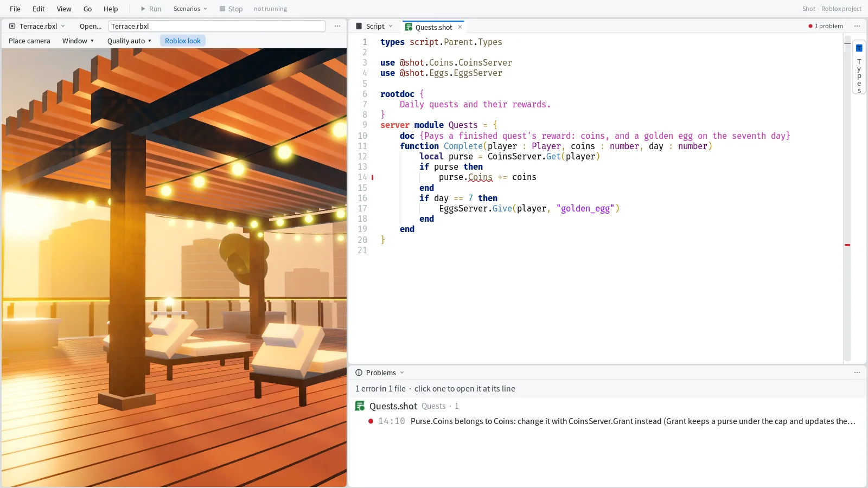Click the Quests.shot file icon in Problems
This screenshot has height=488, width=868.
(x=360, y=406)
